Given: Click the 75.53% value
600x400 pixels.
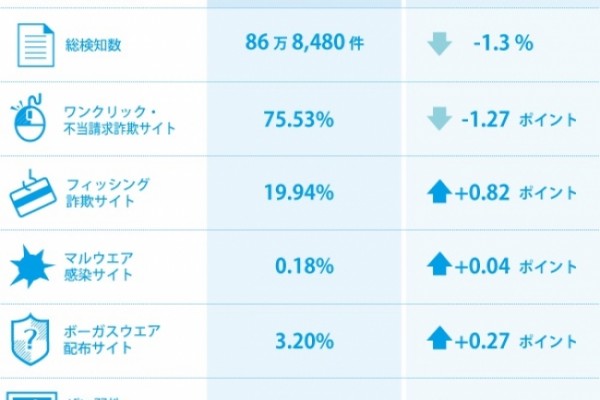Looking at the screenshot, I should pos(299,119).
